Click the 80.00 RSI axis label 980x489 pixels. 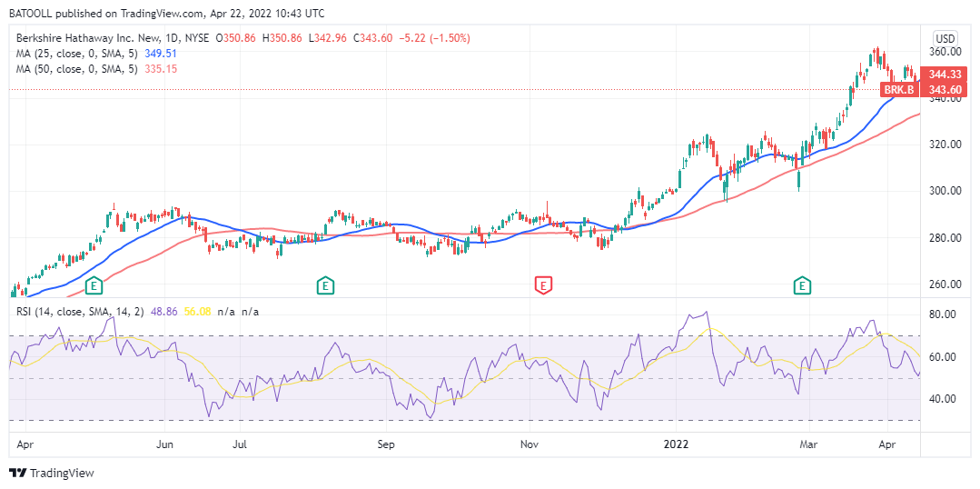tap(943, 314)
